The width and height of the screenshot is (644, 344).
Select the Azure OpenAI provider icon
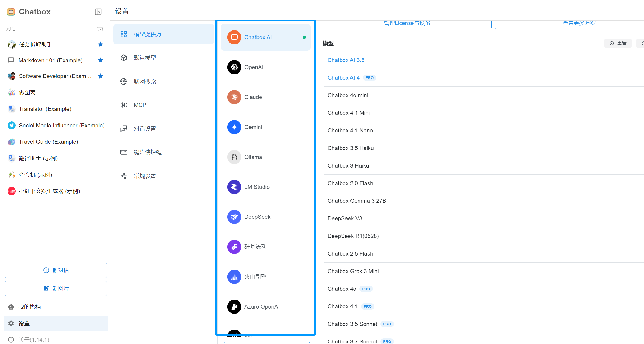coord(234,307)
